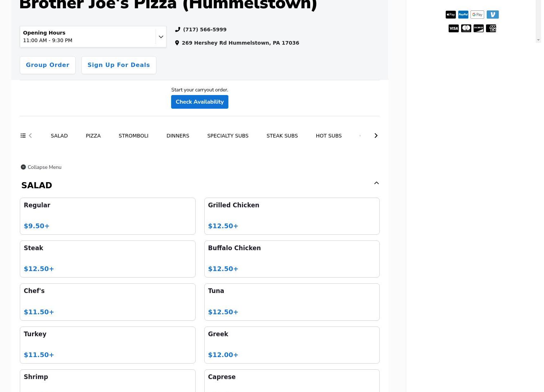544x392 pixels.
Task: Select the SALAD category tab
Action: 59,136
